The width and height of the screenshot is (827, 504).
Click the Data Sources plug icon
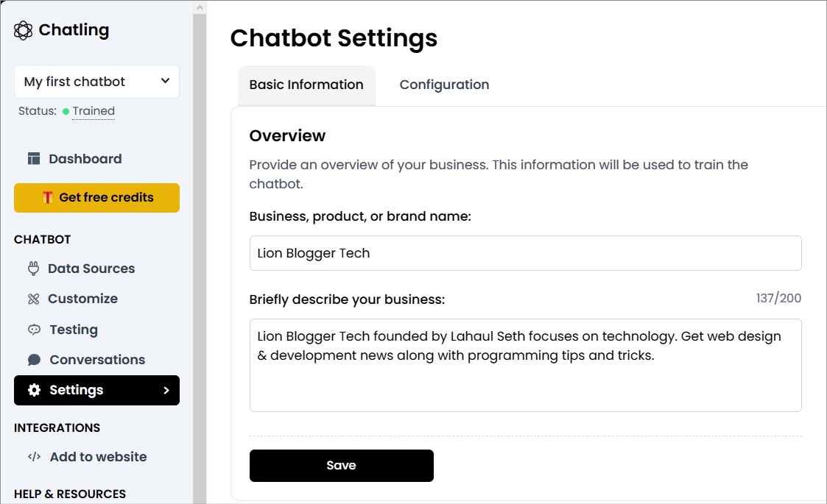tap(33, 269)
